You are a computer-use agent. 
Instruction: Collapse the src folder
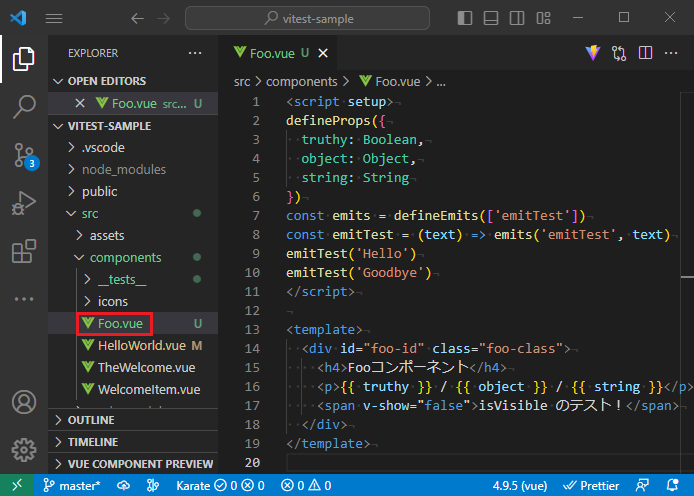(133, 214)
